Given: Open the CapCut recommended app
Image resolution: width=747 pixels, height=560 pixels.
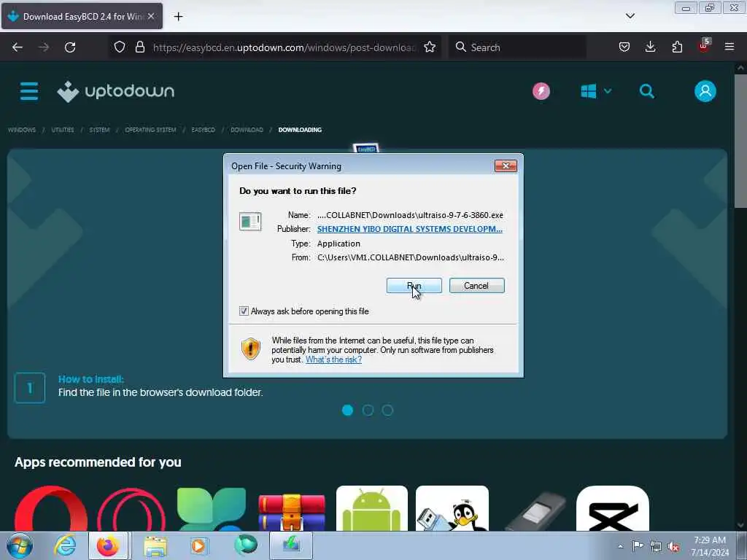Looking at the screenshot, I should (613, 508).
